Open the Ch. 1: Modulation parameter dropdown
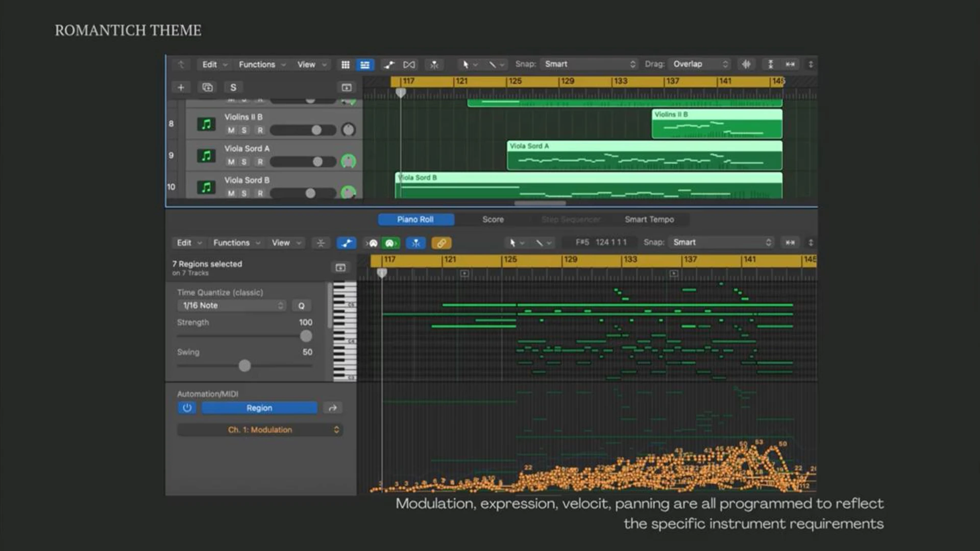 tap(260, 430)
